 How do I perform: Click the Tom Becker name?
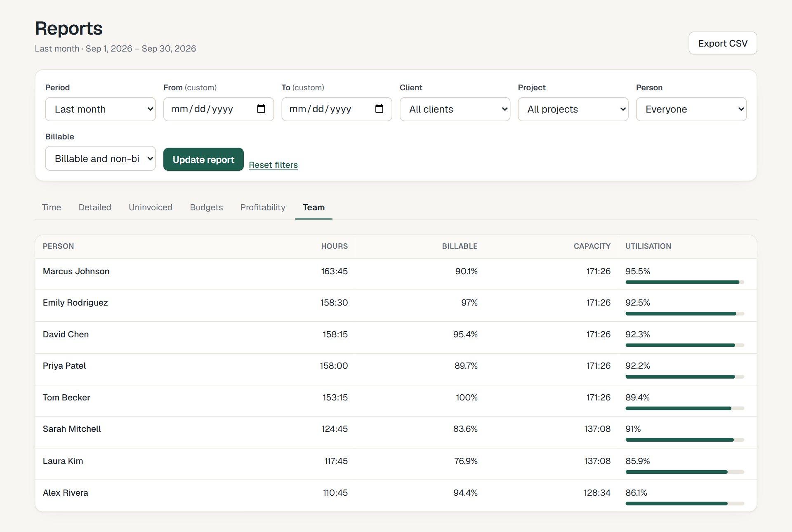[x=66, y=398]
